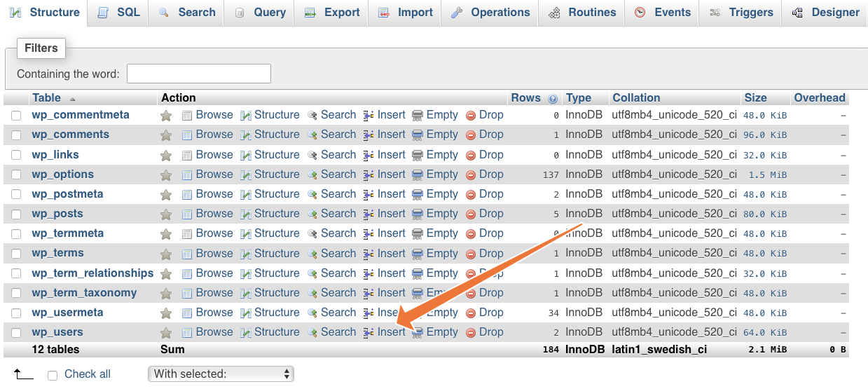
Task: Click the Browse icon in wp_options row
Action: coord(187,175)
